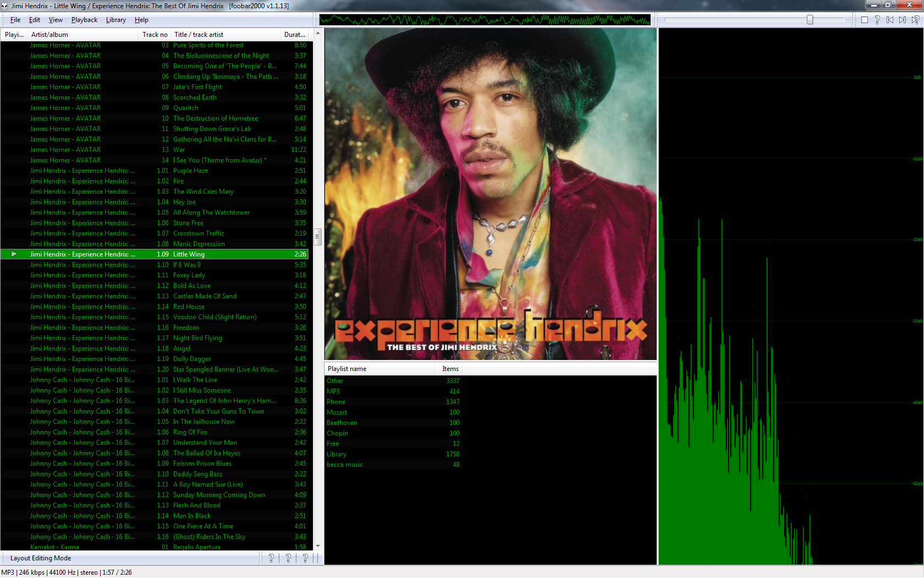Seek within the waveform seekbar

pyautogui.click(x=485, y=20)
